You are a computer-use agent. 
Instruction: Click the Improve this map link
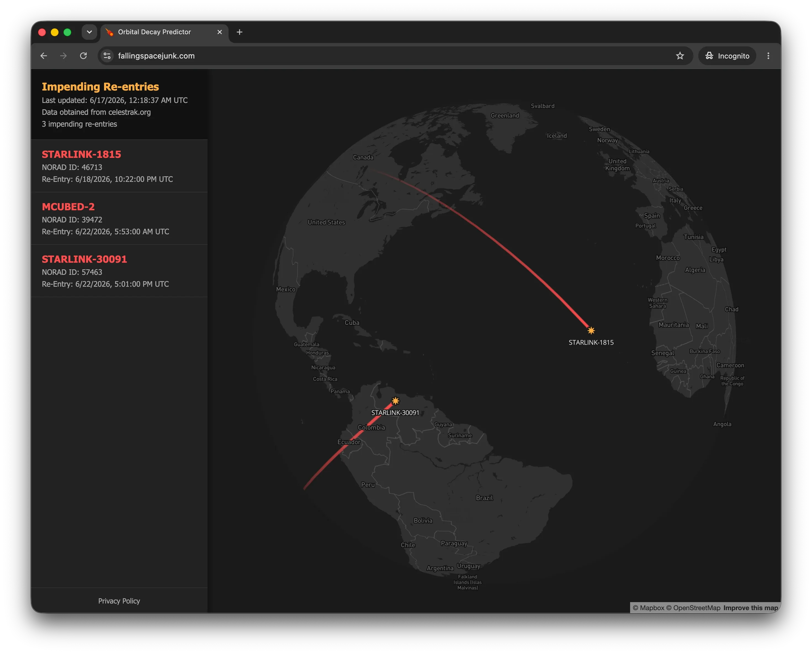click(x=750, y=608)
